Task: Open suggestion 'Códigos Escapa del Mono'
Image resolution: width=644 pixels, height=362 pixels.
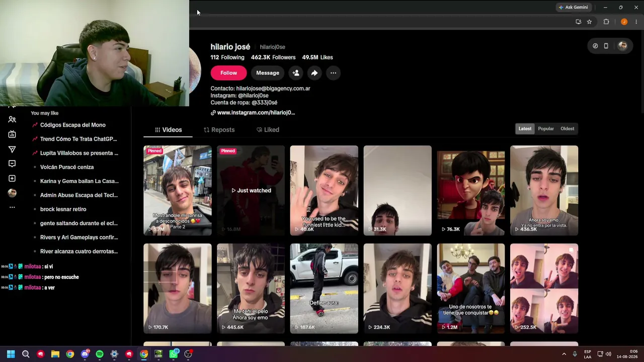Action: [x=73, y=125]
